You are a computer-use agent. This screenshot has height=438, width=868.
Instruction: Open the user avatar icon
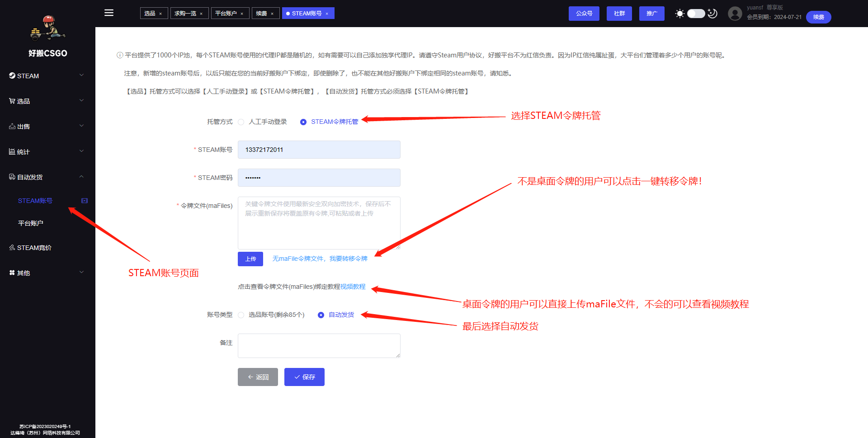(x=735, y=14)
